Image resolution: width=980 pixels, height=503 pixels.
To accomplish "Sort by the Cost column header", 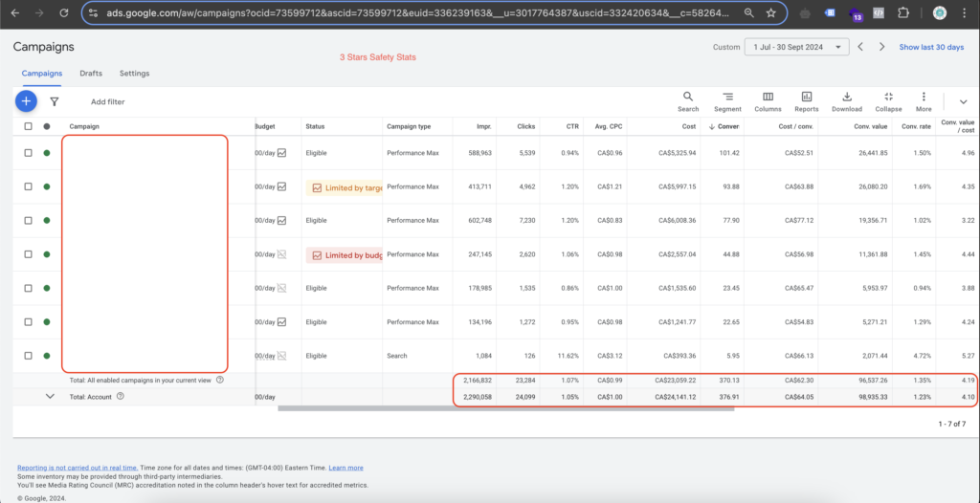I will (x=689, y=126).
